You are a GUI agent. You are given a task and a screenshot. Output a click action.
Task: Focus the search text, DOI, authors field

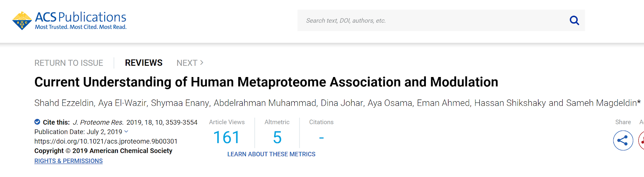pyautogui.click(x=431, y=21)
